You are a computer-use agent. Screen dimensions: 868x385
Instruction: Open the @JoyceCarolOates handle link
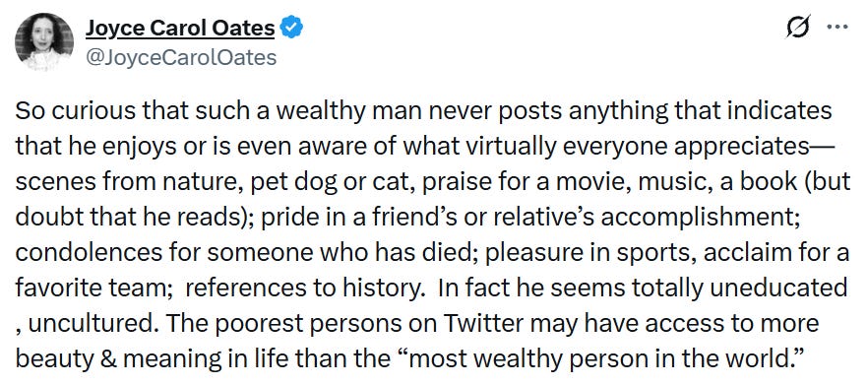click(180, 57)
